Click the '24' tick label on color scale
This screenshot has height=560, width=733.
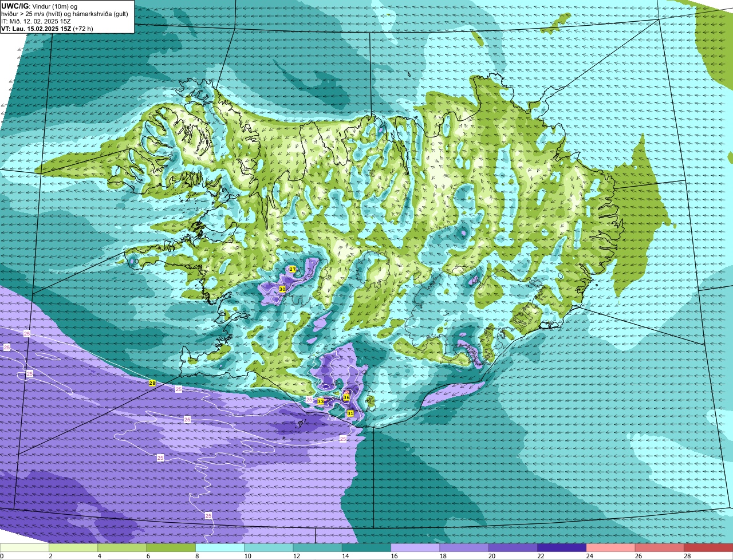click(590, 556)
